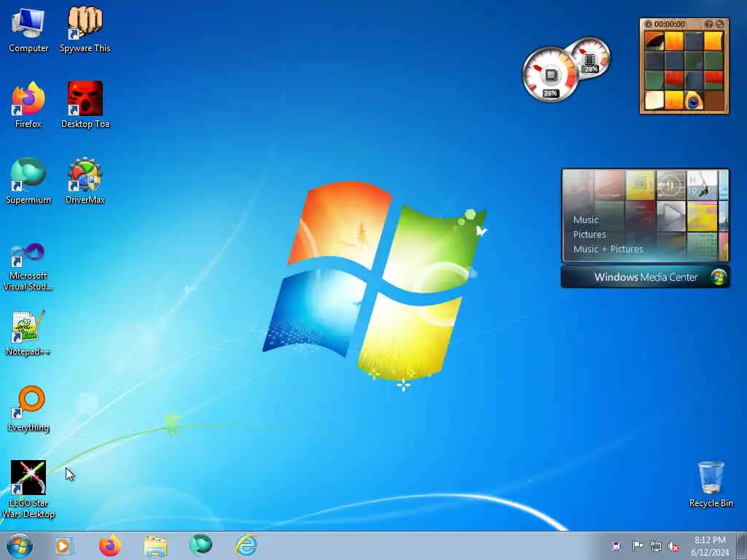Open the Notepad++ desktop shortcut

tap(28, 332)
